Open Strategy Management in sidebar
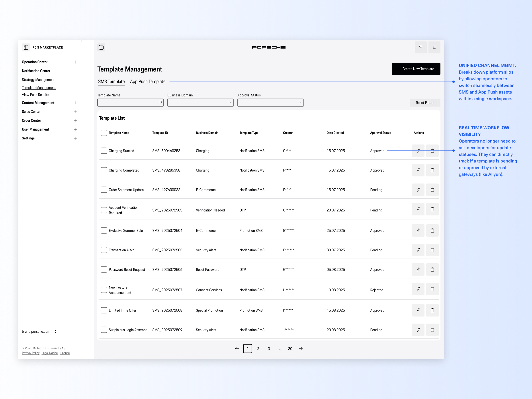 click(38, 80)
